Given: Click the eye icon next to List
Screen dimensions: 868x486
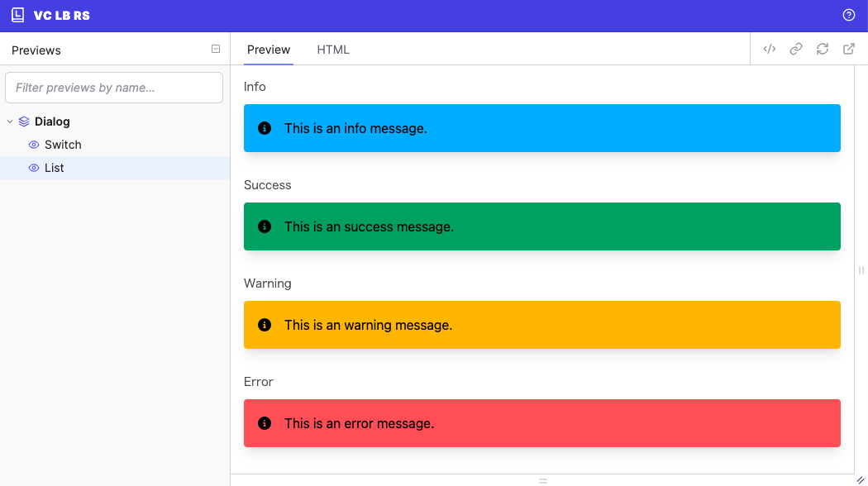Looking at the screenshot, I should click(x=32, y=168).
